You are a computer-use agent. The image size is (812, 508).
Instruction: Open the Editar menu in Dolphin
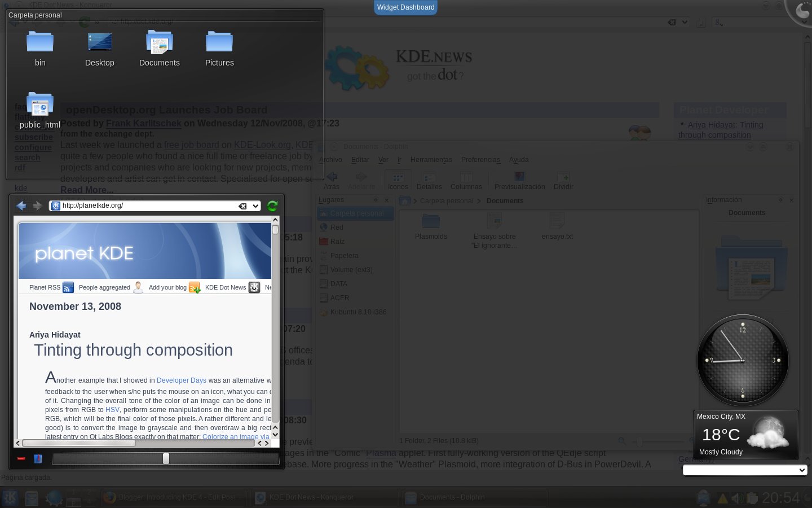pos(360,160)
